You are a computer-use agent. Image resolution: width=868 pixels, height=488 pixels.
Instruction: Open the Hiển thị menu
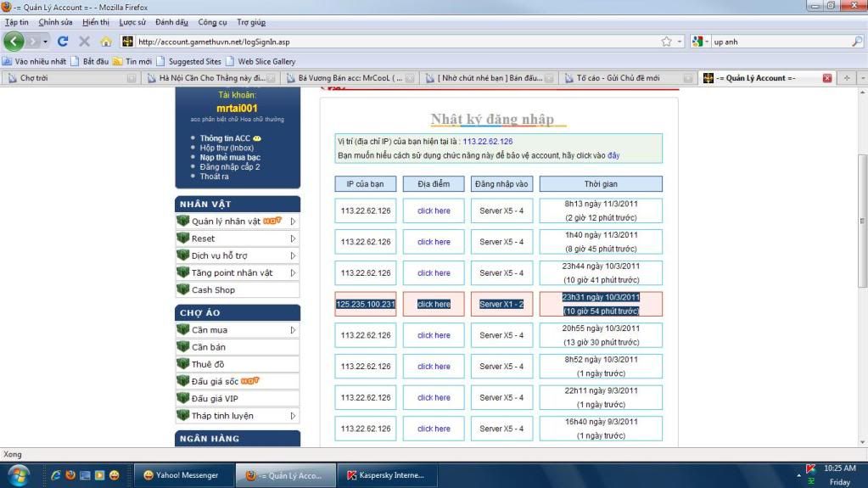click(x=96, y=22)
